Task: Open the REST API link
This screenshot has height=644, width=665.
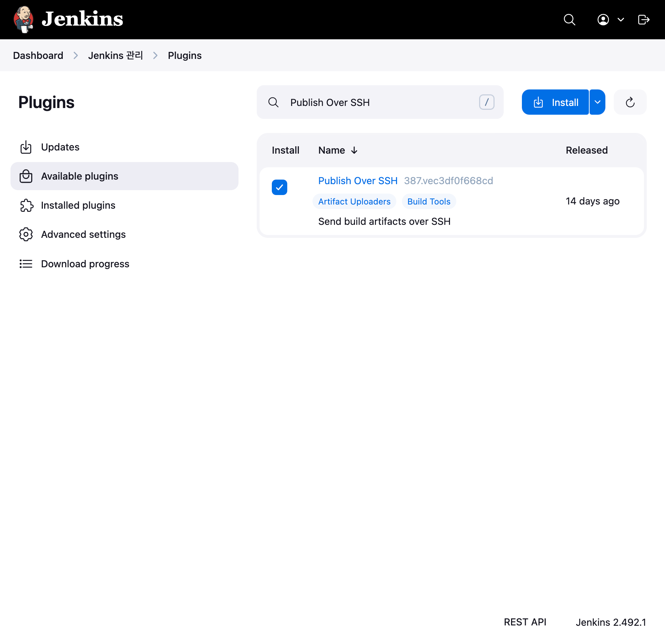Action: tap(525, 622)
